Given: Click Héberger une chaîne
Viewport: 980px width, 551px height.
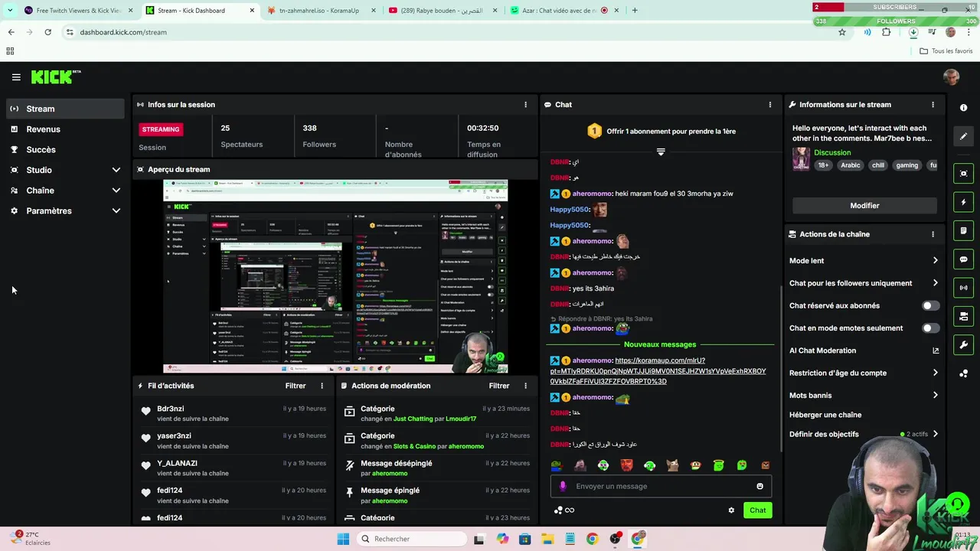Looking at the screenshot, I should pyautogui.click(x=825, y=415).
